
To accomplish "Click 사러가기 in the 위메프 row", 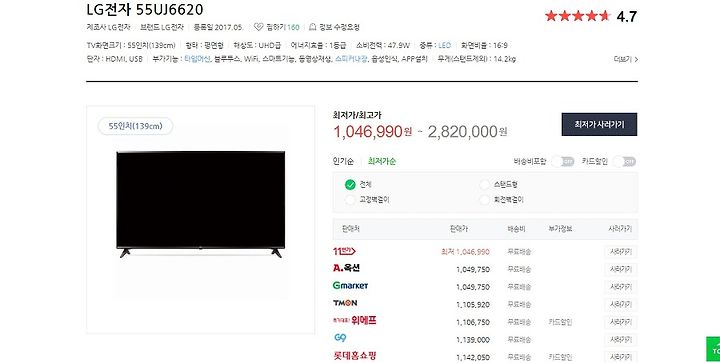I will 620,322.
